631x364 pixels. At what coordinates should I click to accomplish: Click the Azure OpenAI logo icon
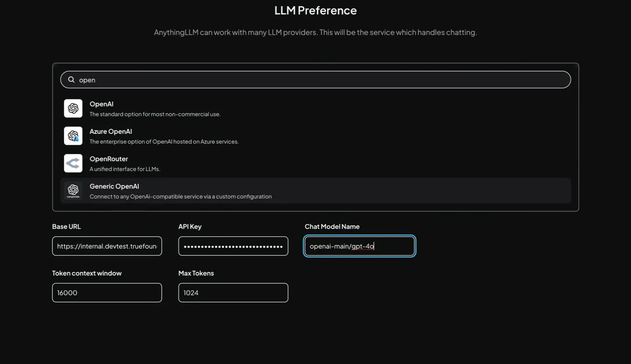pyautogui.click(x=73, y=136)
